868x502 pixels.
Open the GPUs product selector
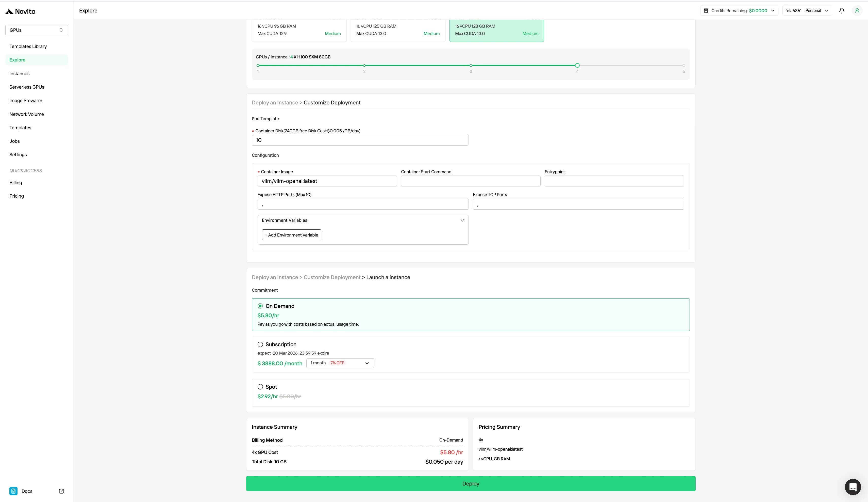point(37,30)
